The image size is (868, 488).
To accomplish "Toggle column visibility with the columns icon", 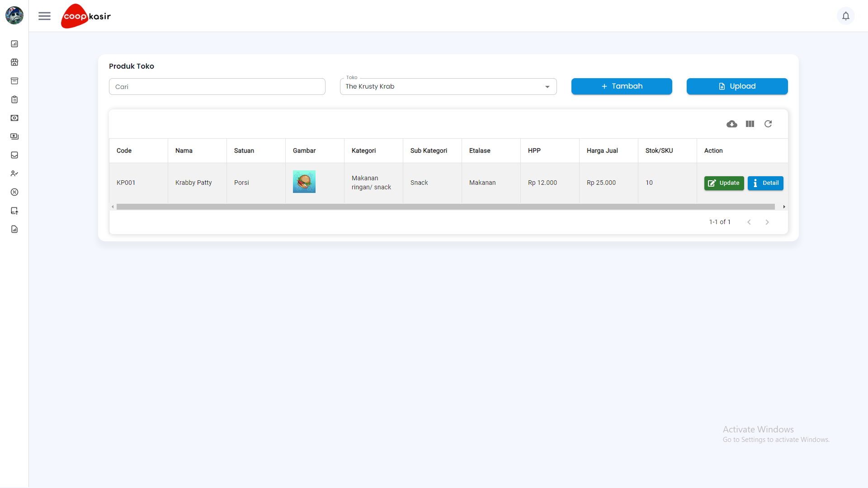I will click(750, 124).
